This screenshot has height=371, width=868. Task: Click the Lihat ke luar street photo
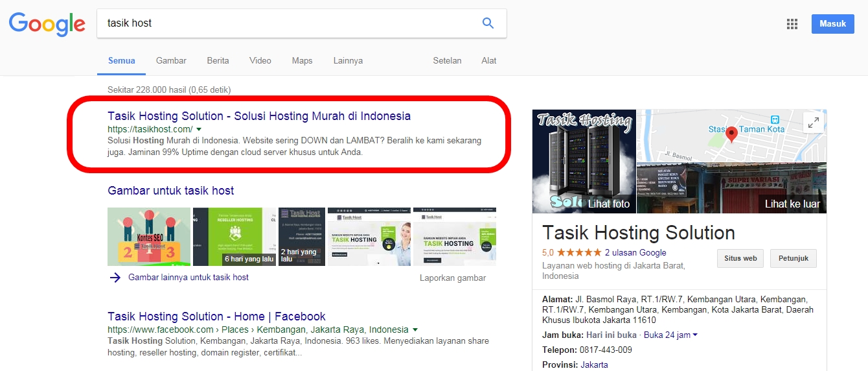click(x=732, y=188)
